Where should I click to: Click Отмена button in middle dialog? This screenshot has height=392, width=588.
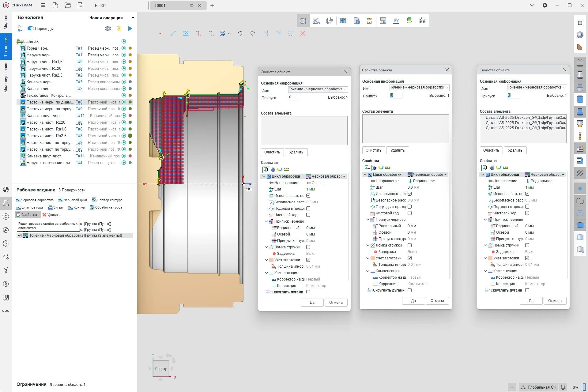coord(437,301)
